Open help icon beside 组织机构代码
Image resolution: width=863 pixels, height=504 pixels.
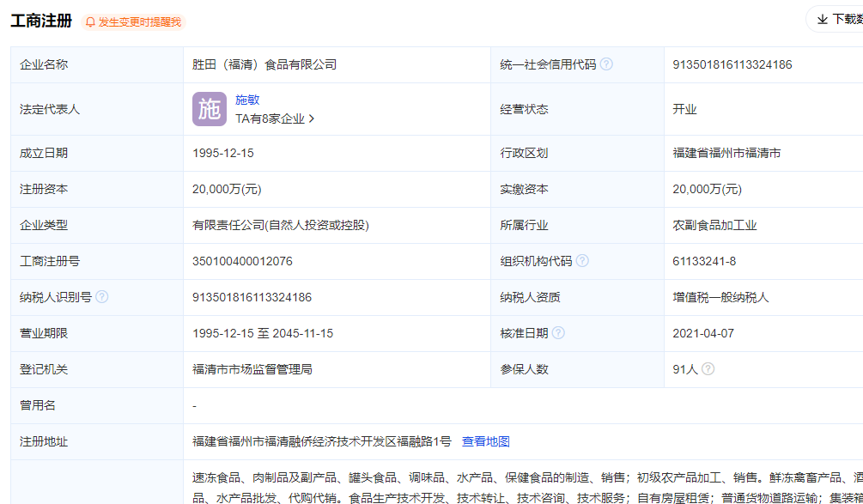click(x=582, y=261)
